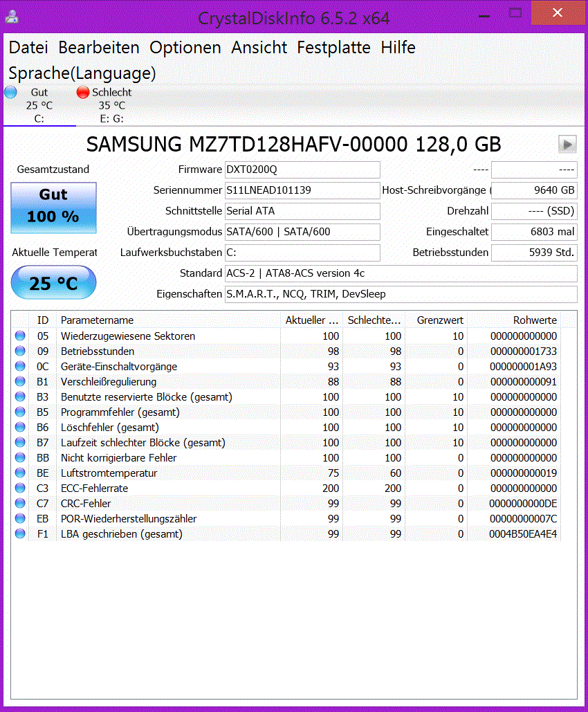Minimize the CrystalDiskInfo window
Viewport: 588px width, 712px height.
(484, 15)
